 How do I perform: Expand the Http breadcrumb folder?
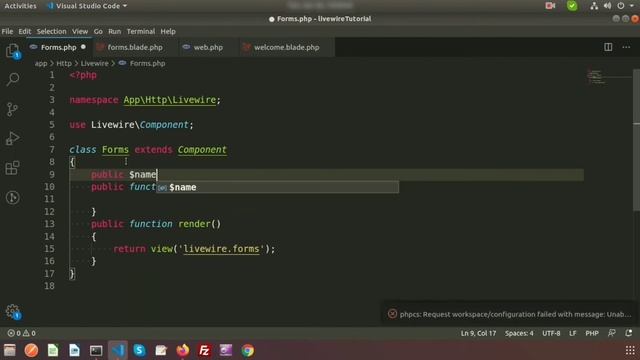[64, 63]
